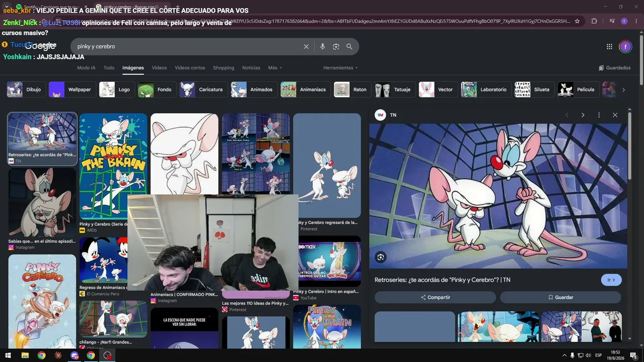Screen dimensions: 644x362
Task: Share the image with Compartir
Action: tap(435, 297)
